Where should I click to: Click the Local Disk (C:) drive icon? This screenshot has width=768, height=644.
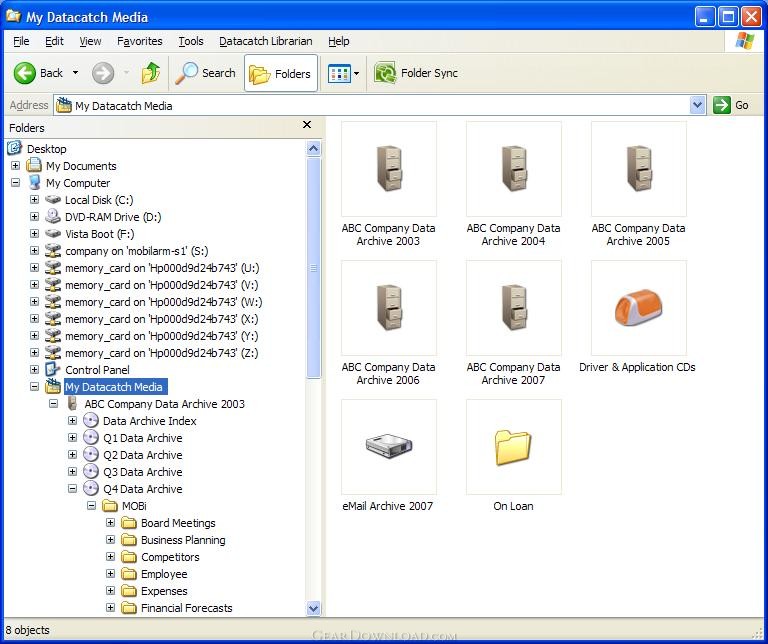click(53, 200)
